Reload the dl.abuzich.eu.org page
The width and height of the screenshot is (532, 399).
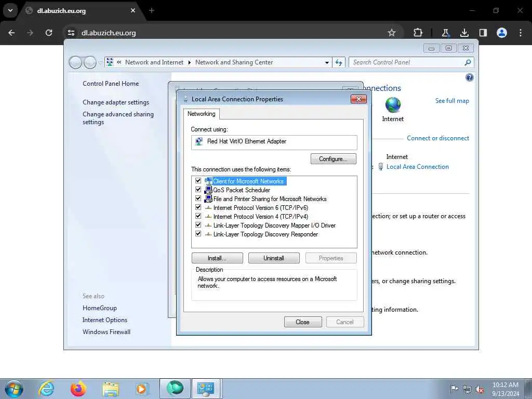click(x=49, y=33)
